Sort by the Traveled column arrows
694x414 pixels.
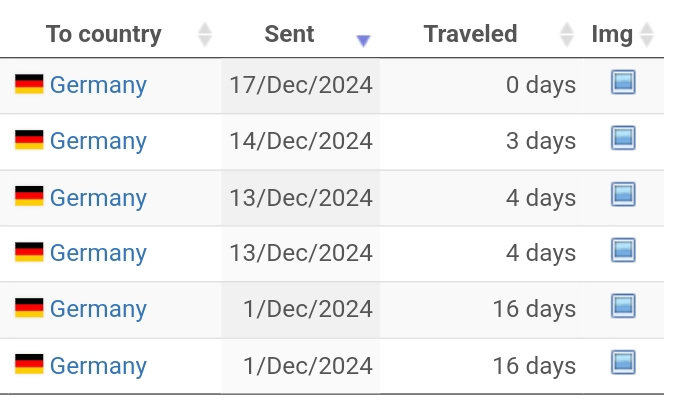click(567, 35)
